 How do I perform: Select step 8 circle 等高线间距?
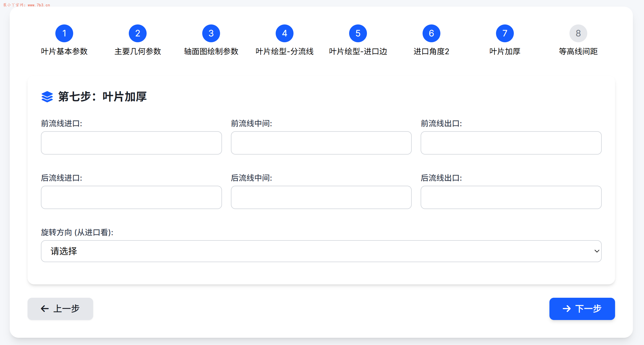click(578, 33)
